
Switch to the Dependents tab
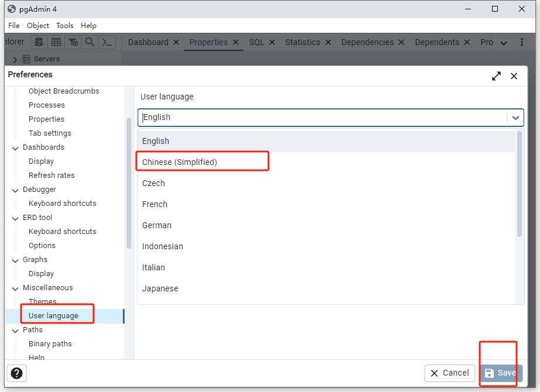coord(436,42)
